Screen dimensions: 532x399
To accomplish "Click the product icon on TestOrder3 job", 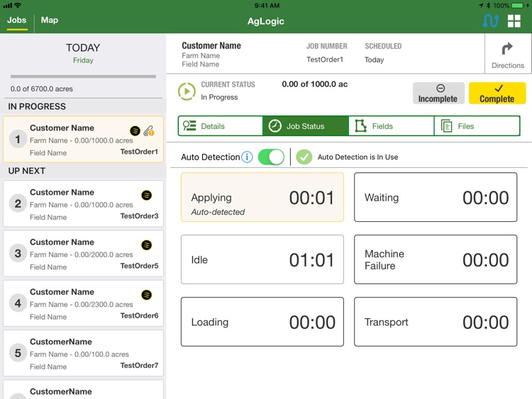I will [x=147, y=195].
